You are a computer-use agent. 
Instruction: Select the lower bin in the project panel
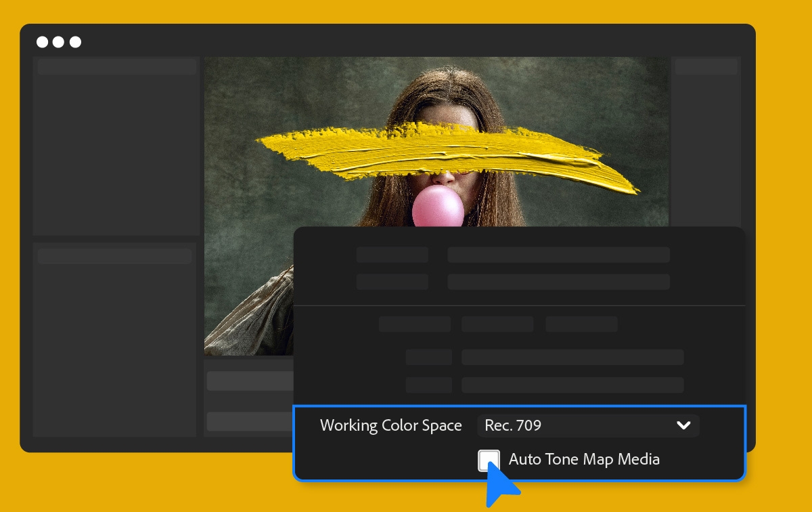[x=116, y=339]
